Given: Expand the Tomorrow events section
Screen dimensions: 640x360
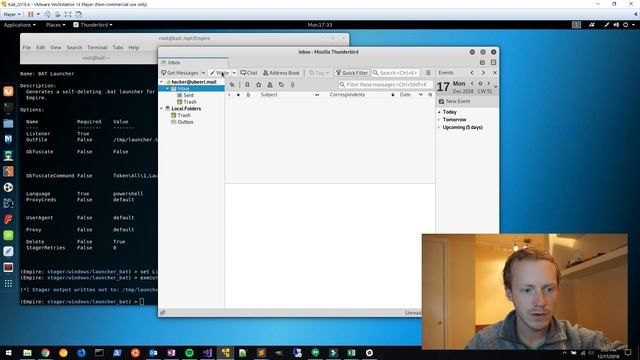Looking at the screenshot, I should [439, 120].
